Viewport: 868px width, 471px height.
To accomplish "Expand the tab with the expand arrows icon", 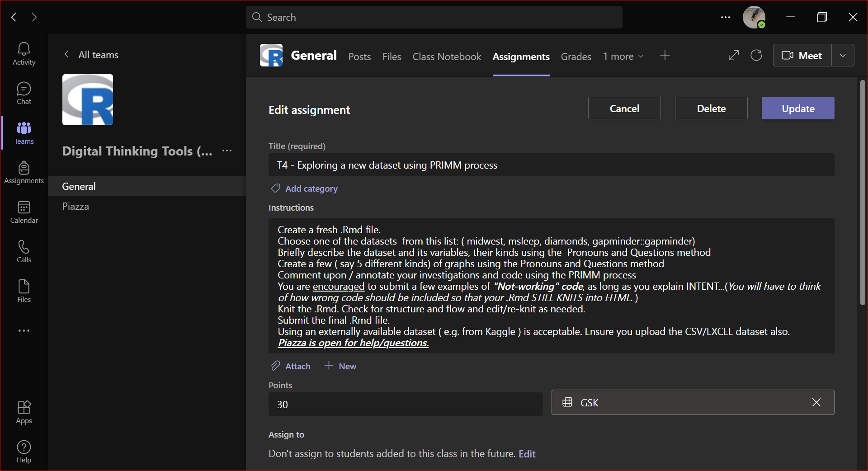I will (x=734, y=55).
